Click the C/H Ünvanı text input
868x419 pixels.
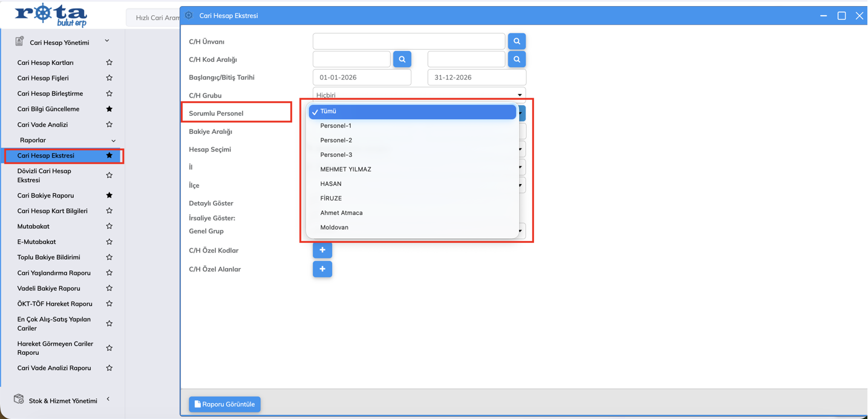click(x=408, y=41)
